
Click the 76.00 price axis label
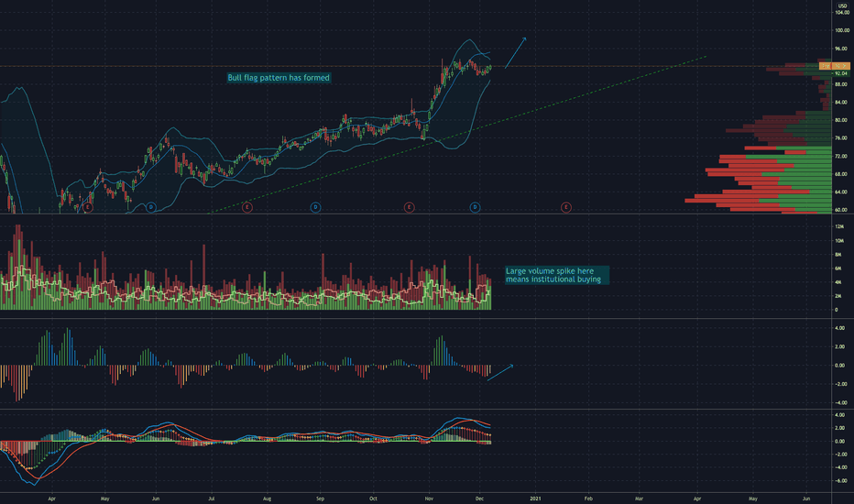pyautogui.click(x=841, y=138)
